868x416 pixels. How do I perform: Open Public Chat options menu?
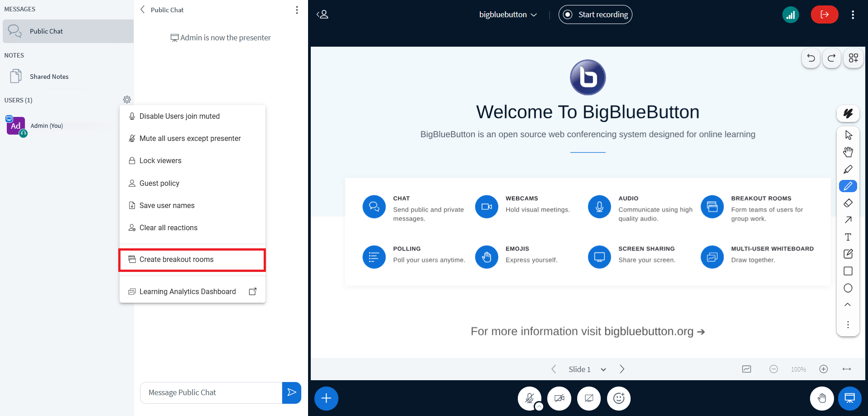click(297, 10)
